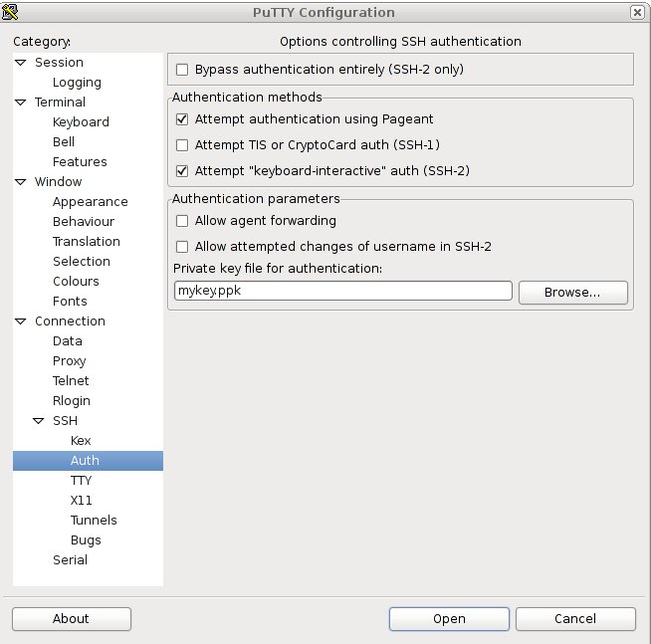Uncheck keyboard-interactive auth option
This screenshot has height=644, width=651.
point(182,171)
